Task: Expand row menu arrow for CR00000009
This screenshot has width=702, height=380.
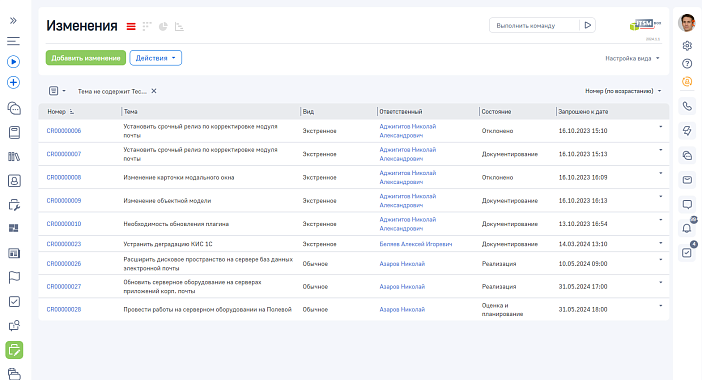Action: (660, 196)
